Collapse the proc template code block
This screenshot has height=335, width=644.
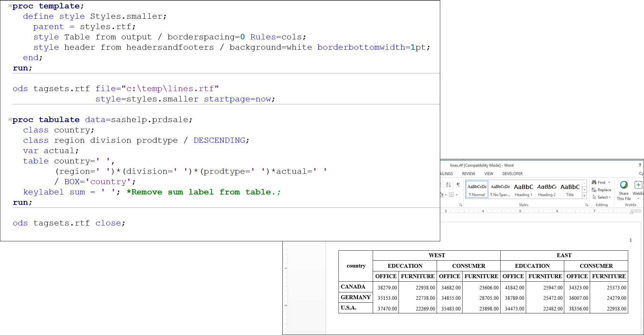pyautogui.click(x=9, y=5)
